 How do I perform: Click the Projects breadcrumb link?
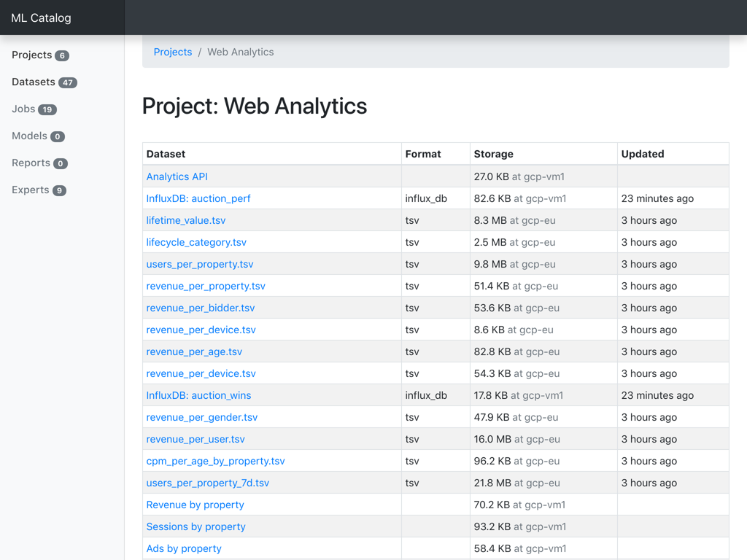[172, 52]
